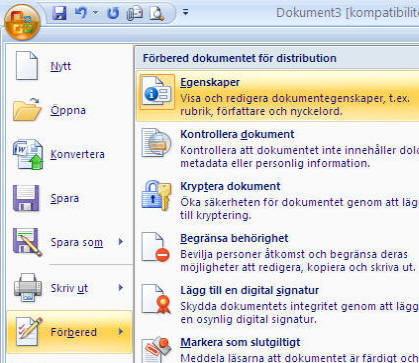
Task: Select Skriv ut in the menu
Action: point(69,288)
